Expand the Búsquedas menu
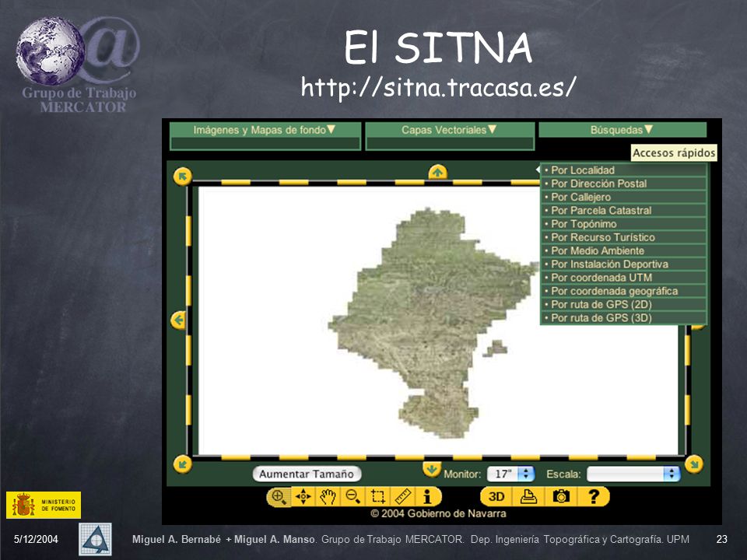 [x=622, y=130]
